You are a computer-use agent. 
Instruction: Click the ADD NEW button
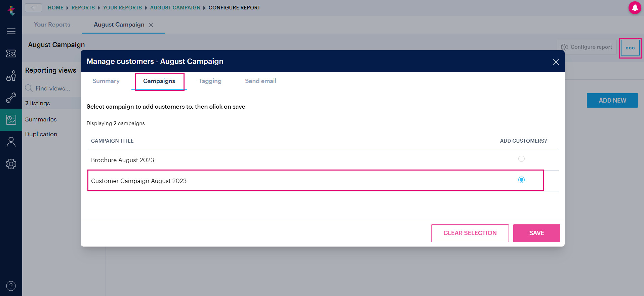[612, 101]
